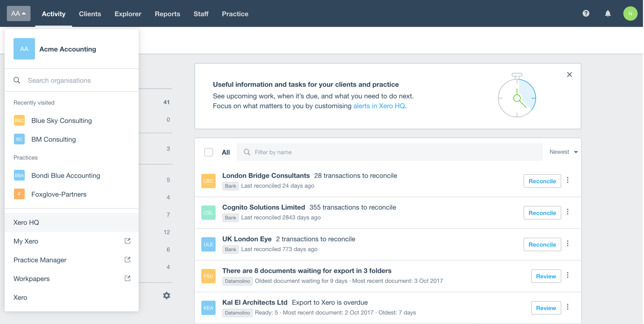
Task: Open the Clients tab
Action: tap(90, 14)
